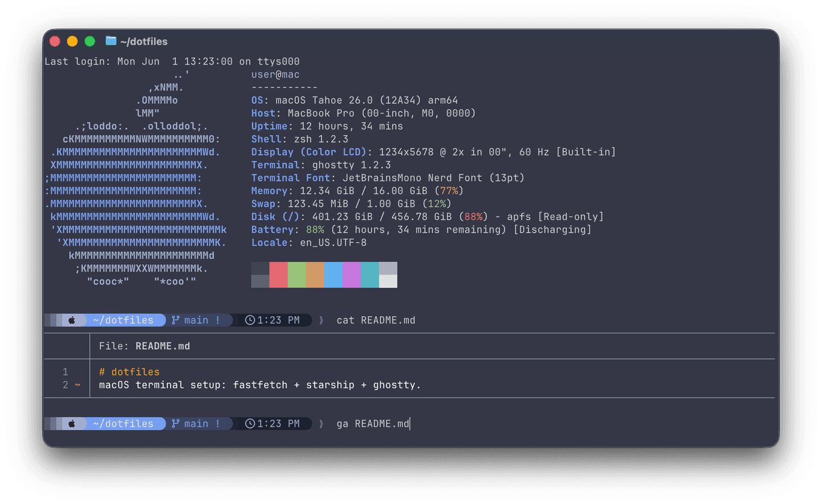
Task: Select the blue color swatch in the palette
Action: pyautogui.click(x=333, y=275)
